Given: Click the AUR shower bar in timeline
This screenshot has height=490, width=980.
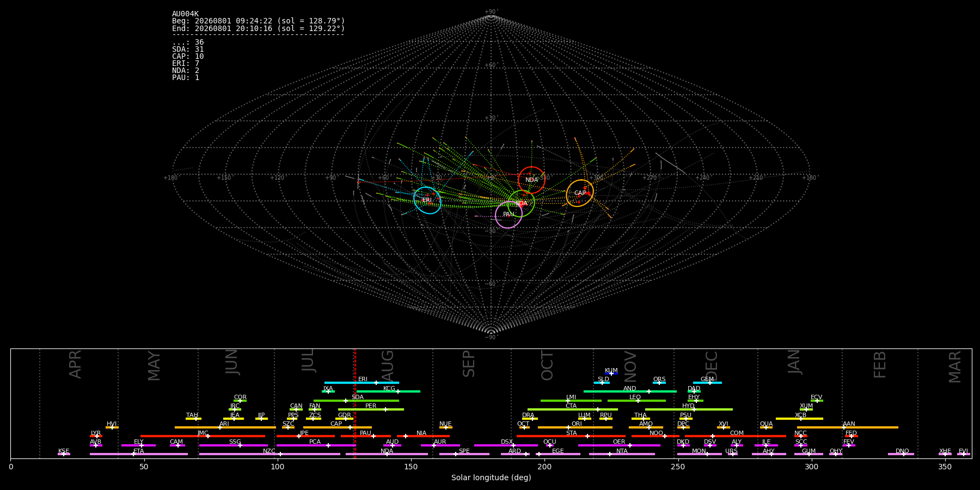Looking at the screenshot, I should 440,445.
